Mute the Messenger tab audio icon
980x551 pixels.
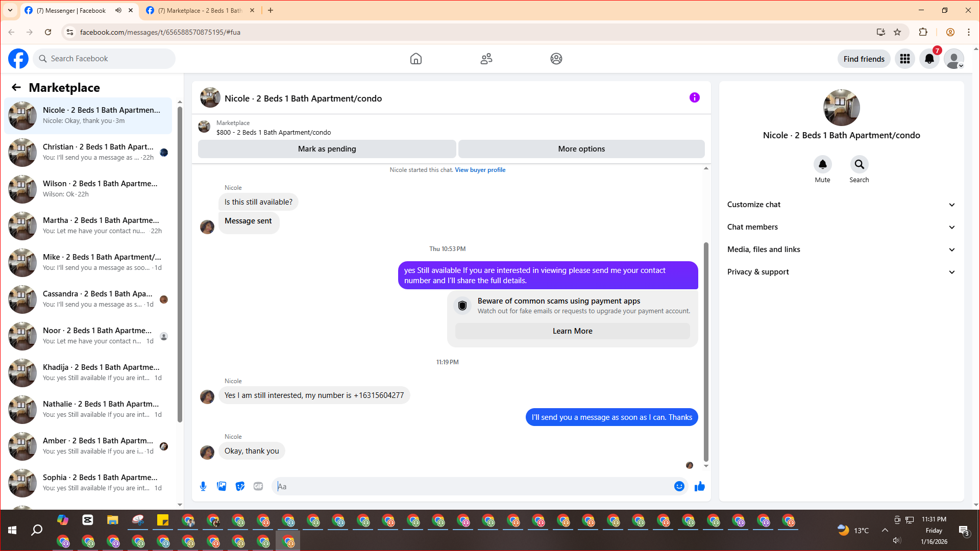point(118,10)
